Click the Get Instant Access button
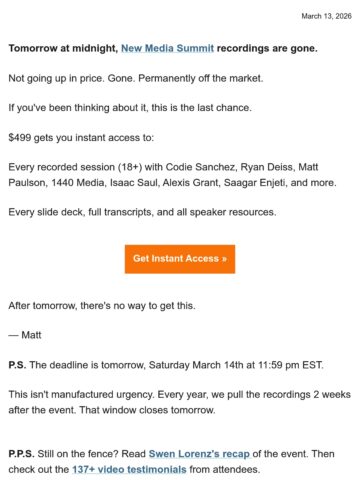This screenshot has height=480, width=360. 180,259
